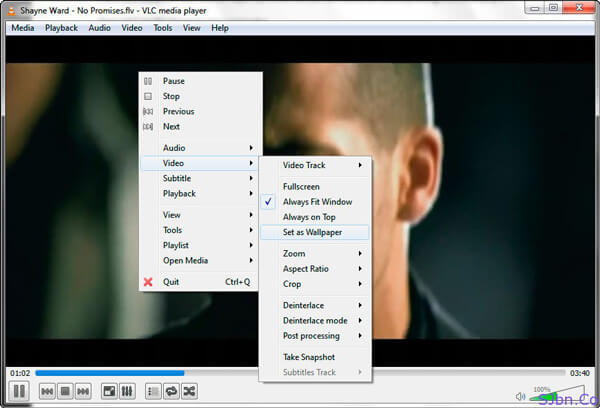Choose Pause in the context menu

coord(201,81)
